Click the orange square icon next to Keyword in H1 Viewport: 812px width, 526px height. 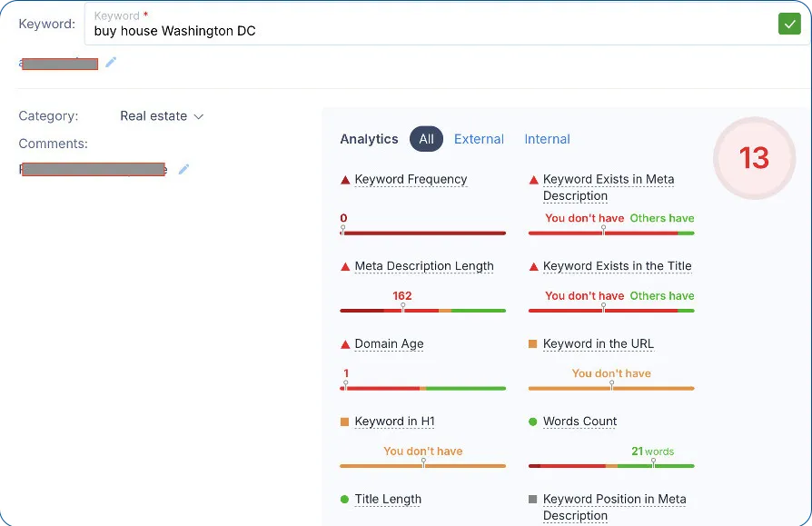[x=343, y=421]
